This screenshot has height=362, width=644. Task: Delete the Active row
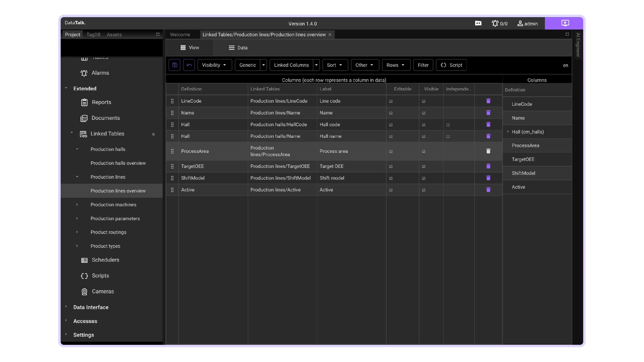click(488, 190)
